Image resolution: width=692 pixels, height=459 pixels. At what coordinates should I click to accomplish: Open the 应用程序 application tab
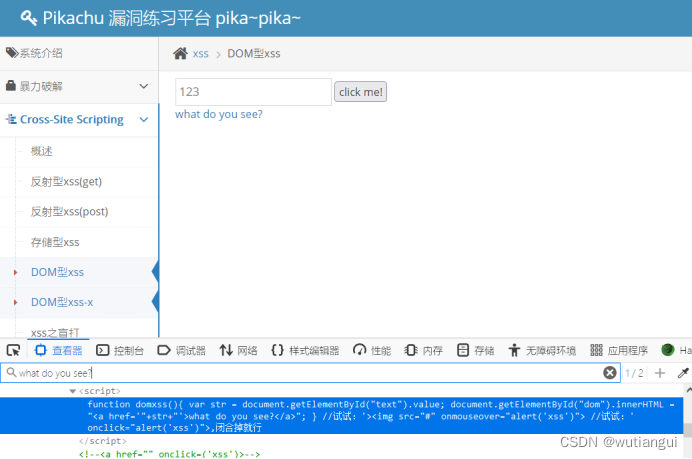pos(619,350)
